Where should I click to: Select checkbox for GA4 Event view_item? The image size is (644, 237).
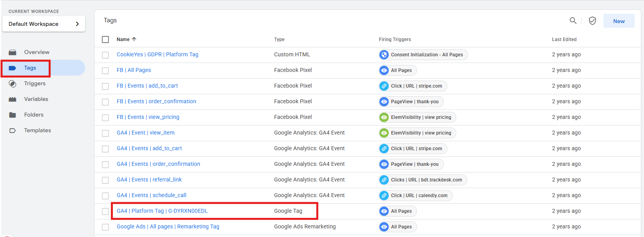[105, 133]
